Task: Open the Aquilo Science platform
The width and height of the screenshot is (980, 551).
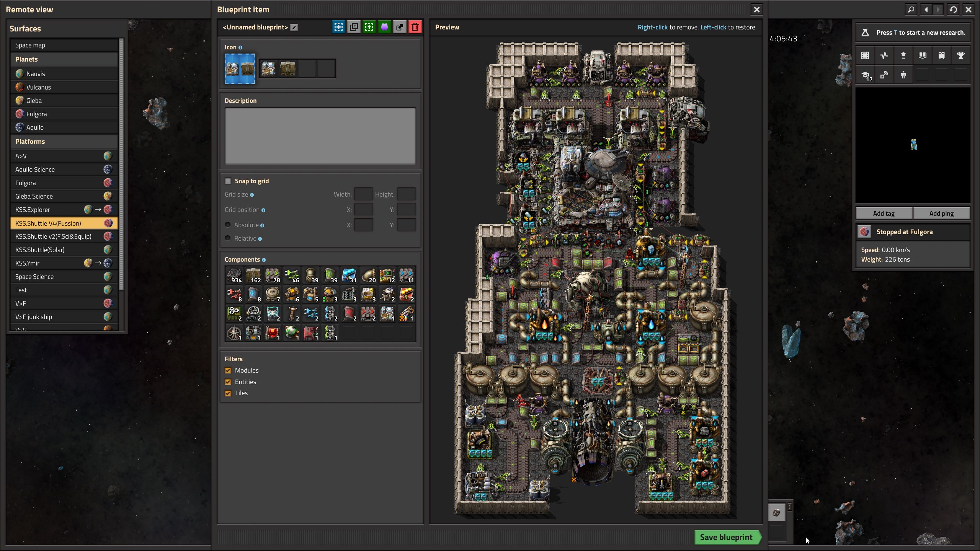Action: click(64, 170)
